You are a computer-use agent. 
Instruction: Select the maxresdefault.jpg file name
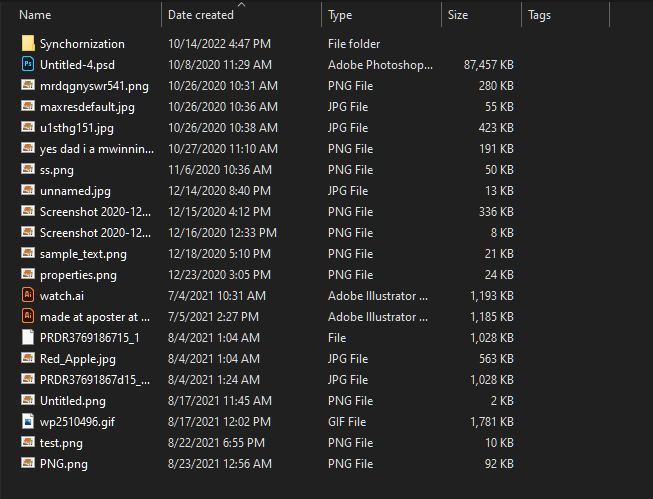click(x=87, y=107)
